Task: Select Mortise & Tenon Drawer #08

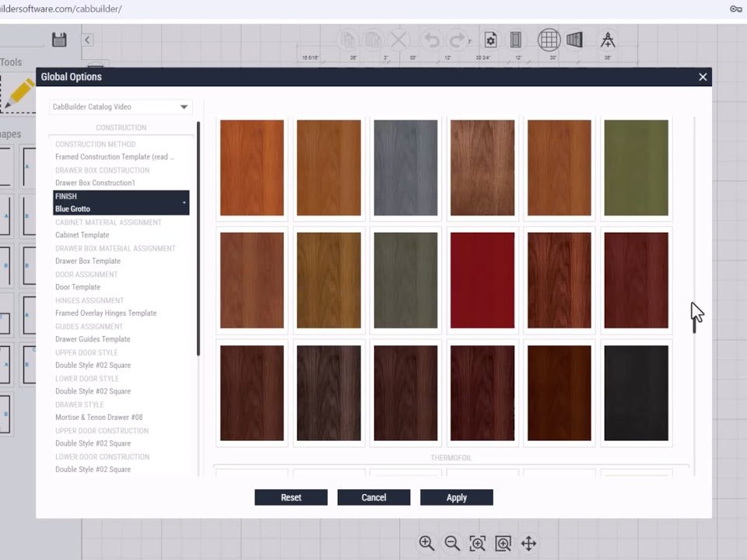Action: click(99, 418)
